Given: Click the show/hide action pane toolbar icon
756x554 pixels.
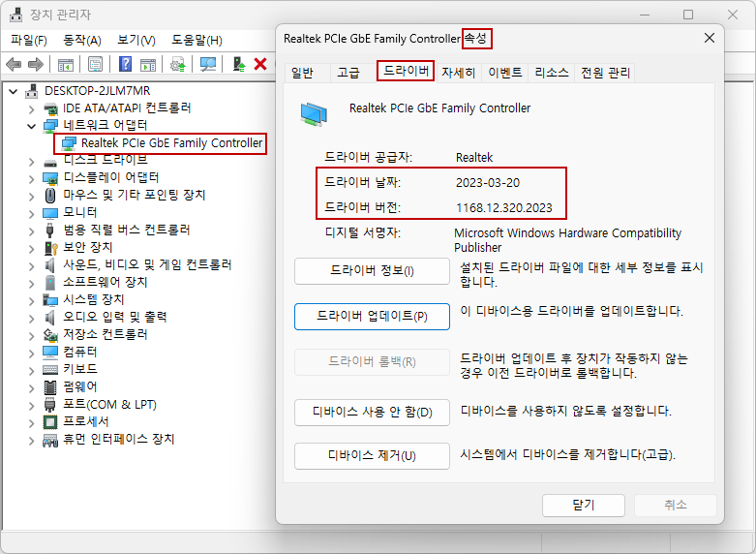Looking at the screenshot, I should pos(148,64).
